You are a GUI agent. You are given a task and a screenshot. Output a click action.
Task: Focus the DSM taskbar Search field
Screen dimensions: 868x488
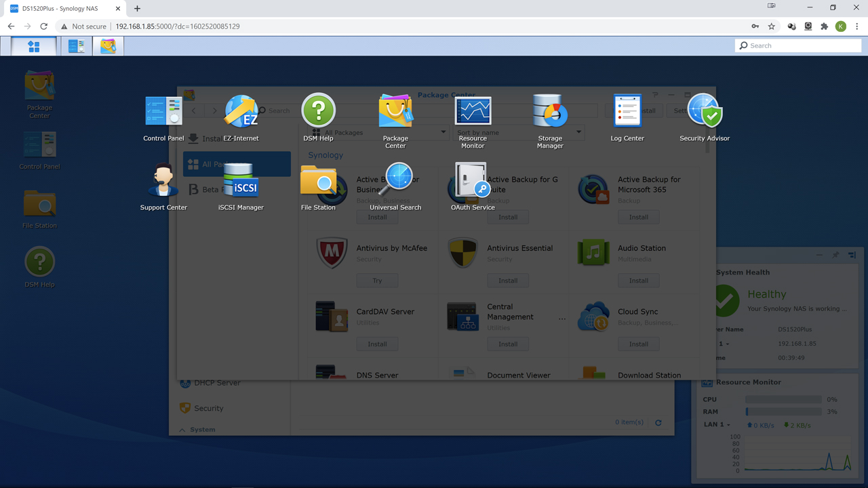798,45
